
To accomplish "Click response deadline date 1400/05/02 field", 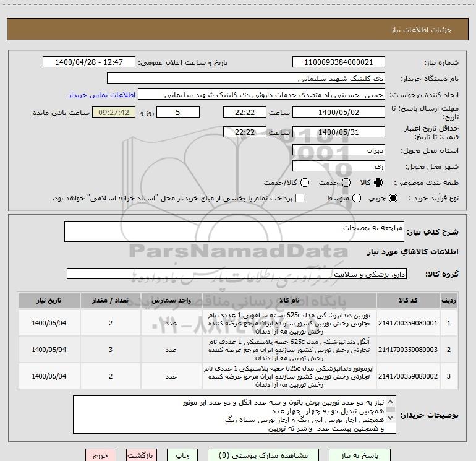I will [x=339, y=112].
